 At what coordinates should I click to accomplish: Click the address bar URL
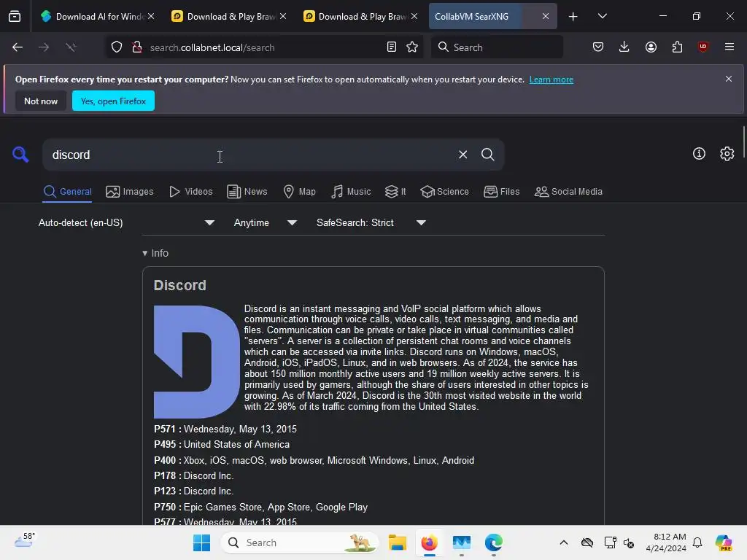(x=212, y=47)
